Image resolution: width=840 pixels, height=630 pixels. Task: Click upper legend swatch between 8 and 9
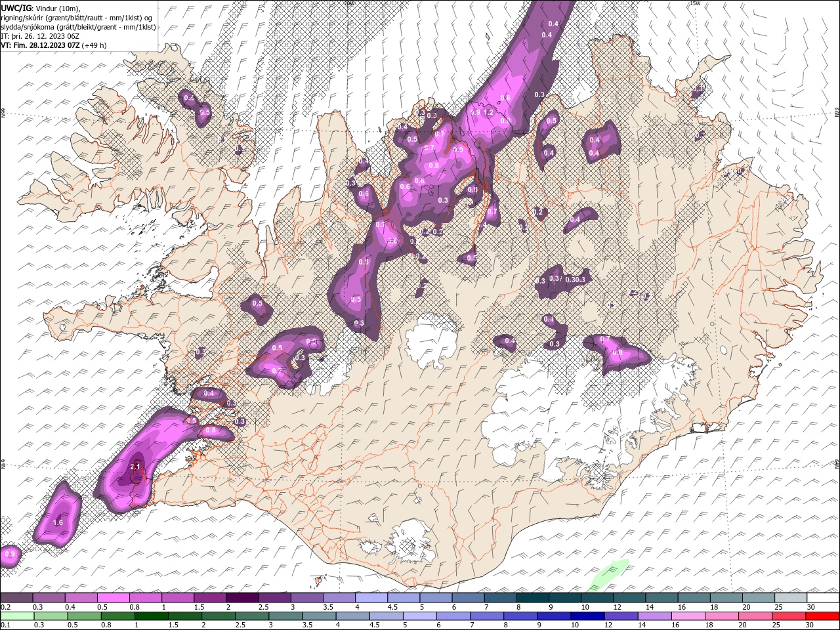[534, 598]
